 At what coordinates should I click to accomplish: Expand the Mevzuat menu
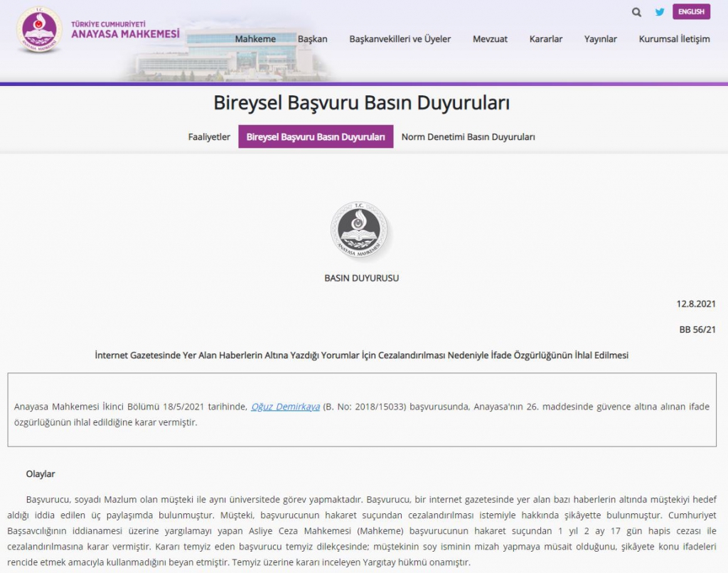point(490,39)
